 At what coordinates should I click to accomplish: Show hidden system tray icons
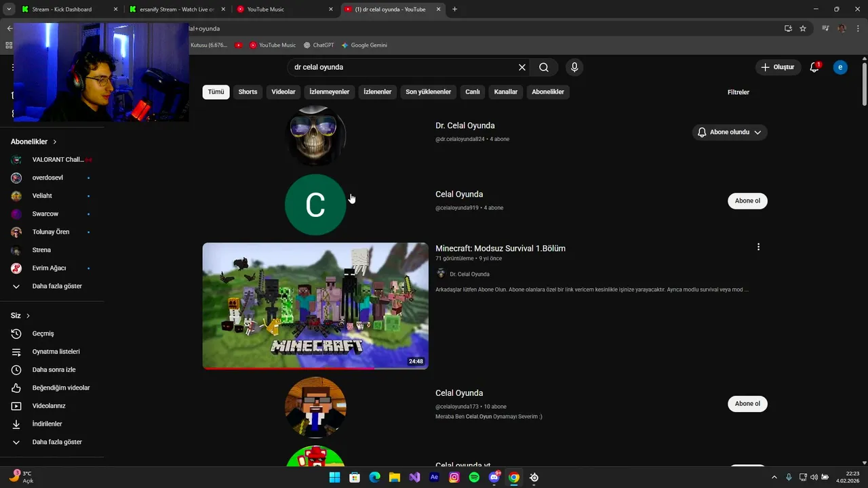point(775,477)
